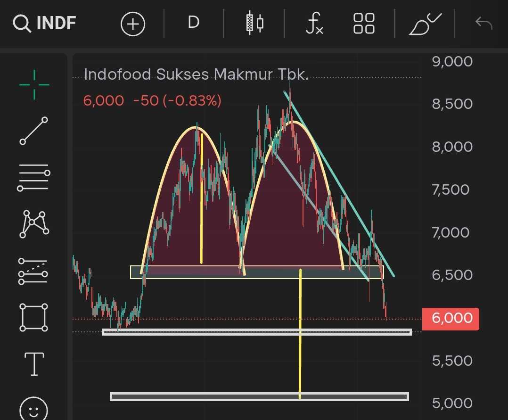This screenshot has width=508, height=420.
Task: Select the rectangle shape tool
Action: [34, 317]
